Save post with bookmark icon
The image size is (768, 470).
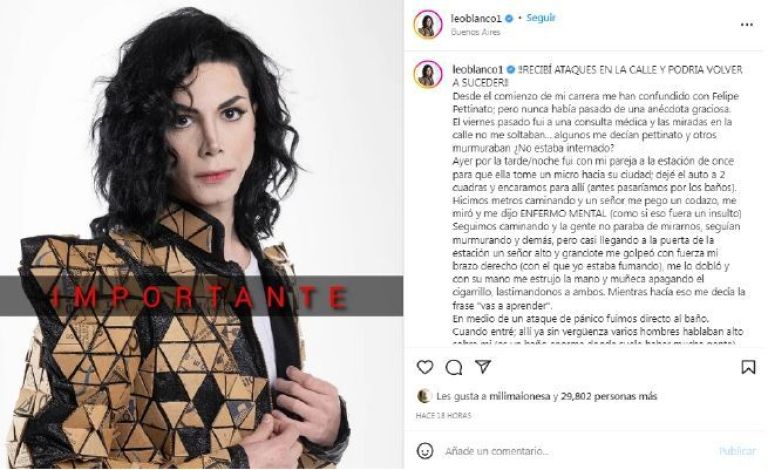748,367
